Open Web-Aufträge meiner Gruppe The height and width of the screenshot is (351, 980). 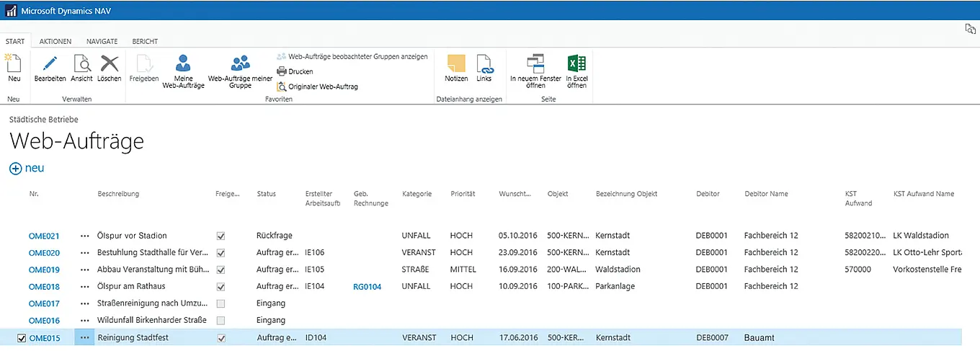click(240, 63)
